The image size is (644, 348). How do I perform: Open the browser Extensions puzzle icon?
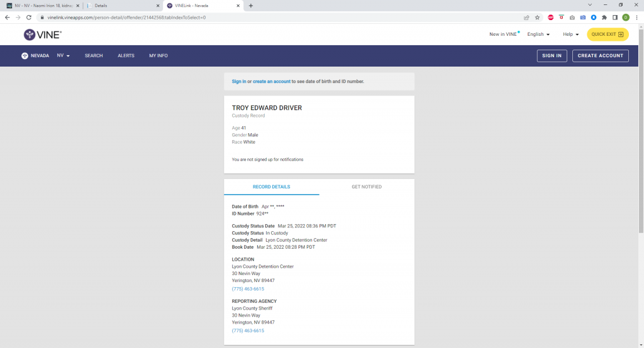604,18
